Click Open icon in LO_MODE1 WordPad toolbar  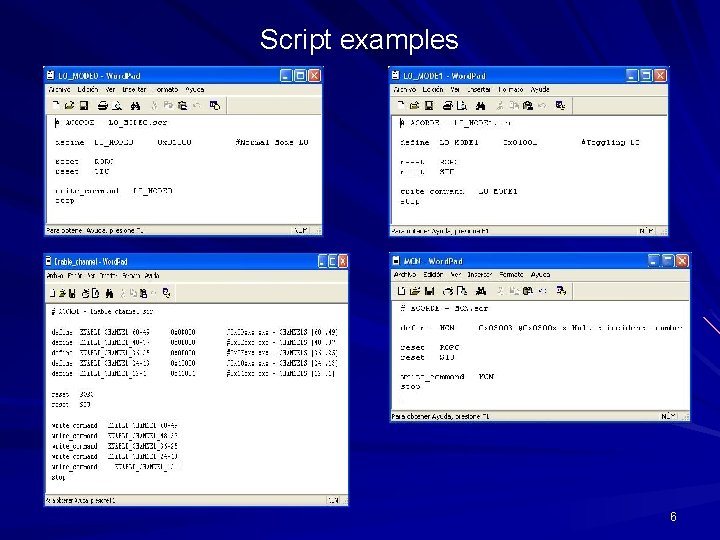click(415, 106)
